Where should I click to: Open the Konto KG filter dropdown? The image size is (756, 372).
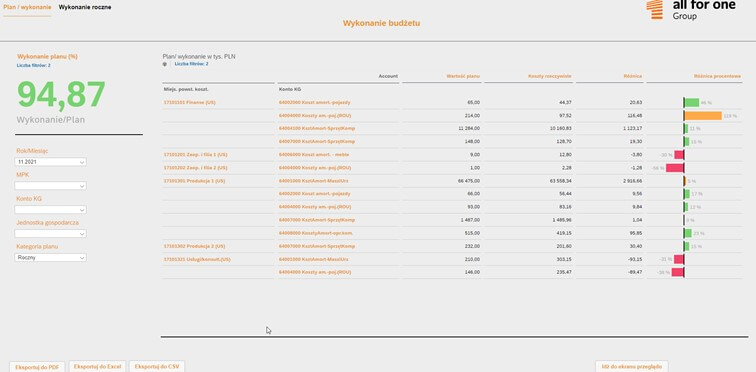point(50,210)
